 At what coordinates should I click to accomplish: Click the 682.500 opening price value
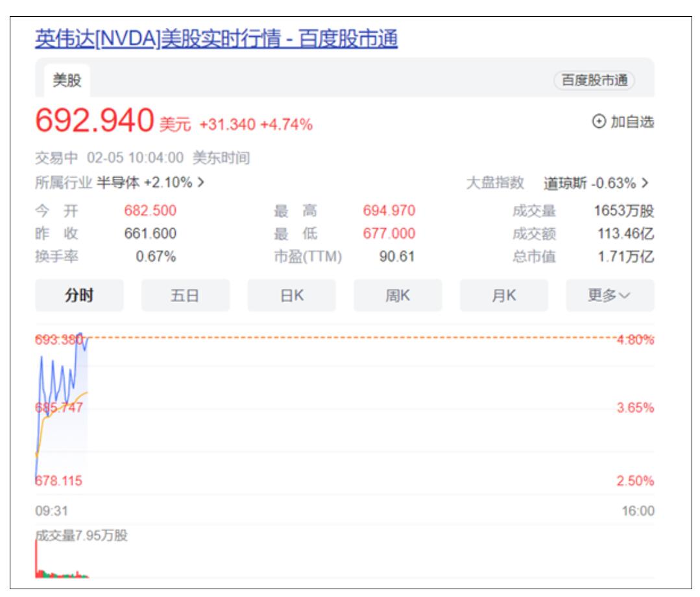point(151,211)
